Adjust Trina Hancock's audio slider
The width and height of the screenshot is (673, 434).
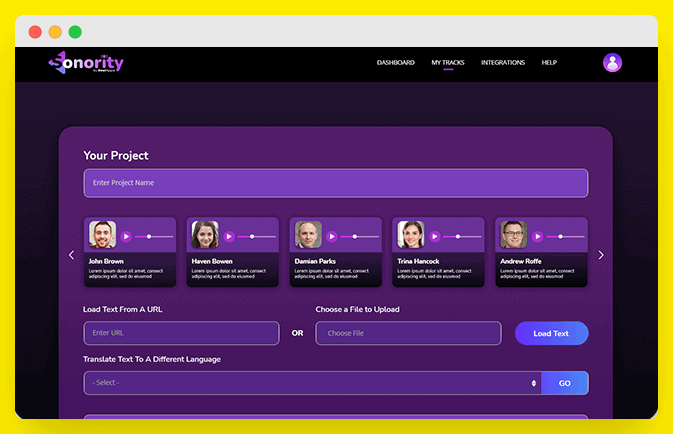tap(462, 237)
